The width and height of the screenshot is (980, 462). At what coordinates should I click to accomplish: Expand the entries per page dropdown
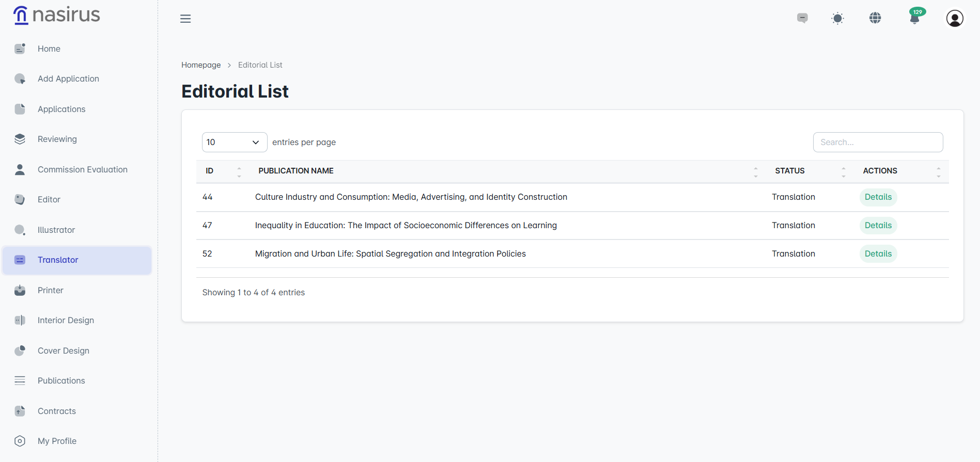(234, 142)
